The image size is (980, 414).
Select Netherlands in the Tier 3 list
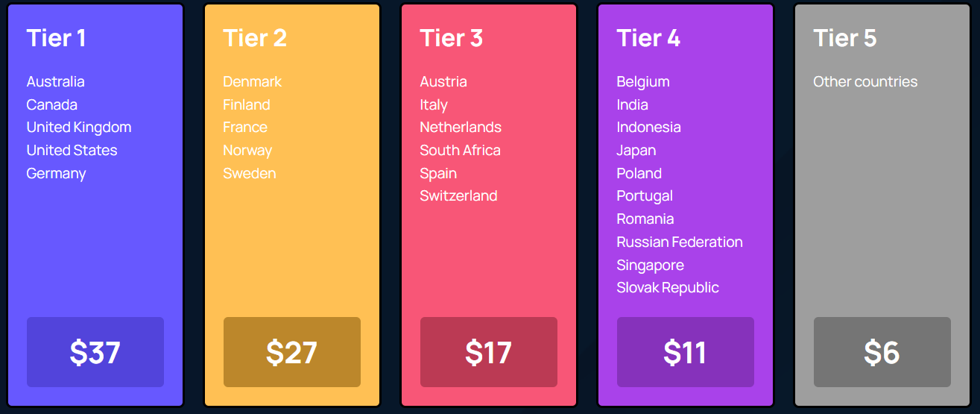[461, 127]
